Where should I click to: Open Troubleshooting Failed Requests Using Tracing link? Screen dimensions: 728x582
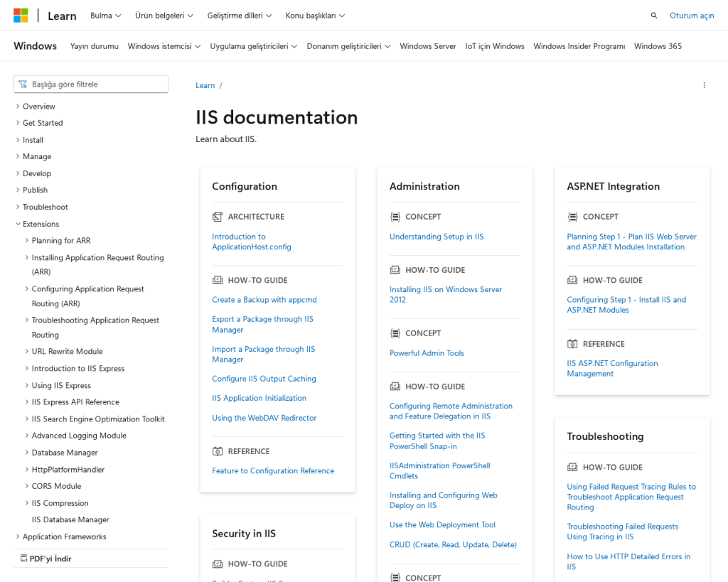pos(623,532)
